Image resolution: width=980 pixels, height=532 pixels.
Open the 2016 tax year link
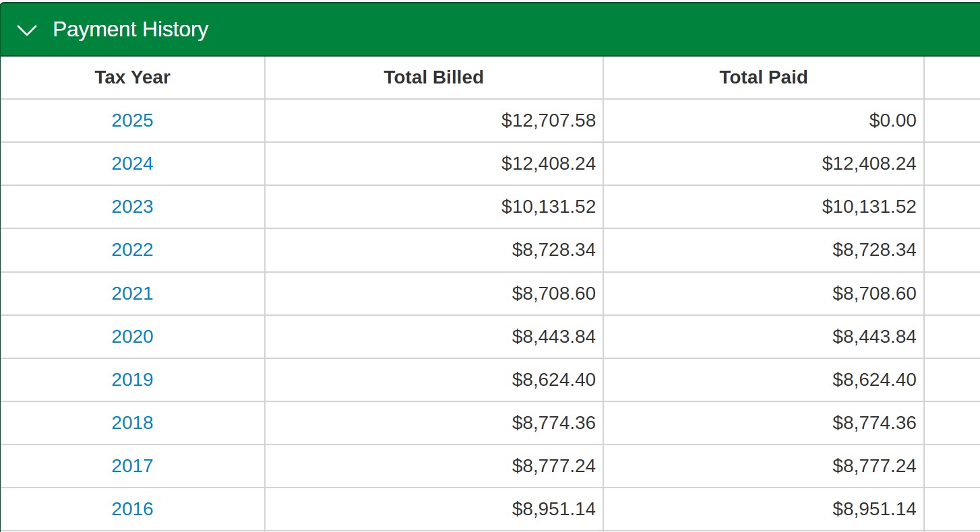click(x=132, y=509)
